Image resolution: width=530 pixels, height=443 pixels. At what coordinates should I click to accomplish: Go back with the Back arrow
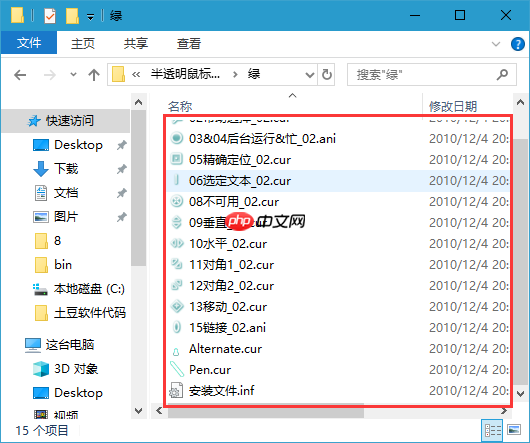pos(20,75)
